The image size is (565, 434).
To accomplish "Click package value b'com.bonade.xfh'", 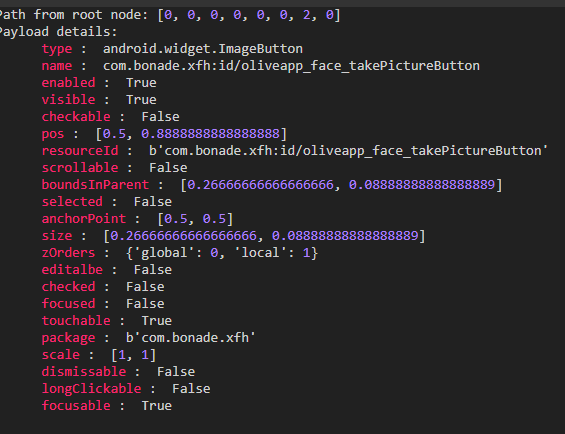I will [x=191, y=338].
